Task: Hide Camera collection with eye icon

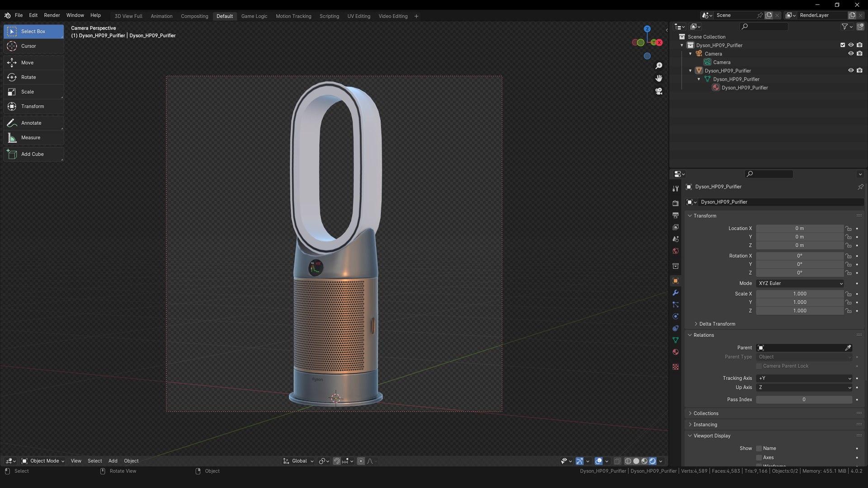Action: pyautogui.click(x=851, y=54)
